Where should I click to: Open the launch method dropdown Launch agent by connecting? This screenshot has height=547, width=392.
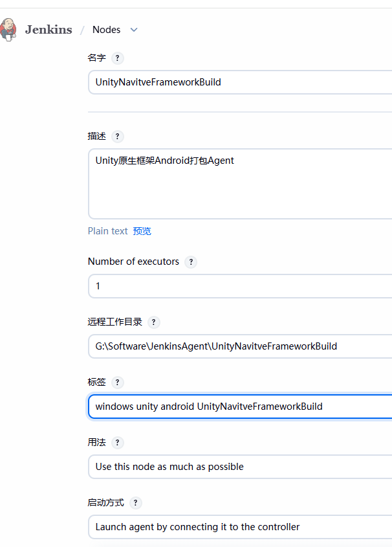pos(240,527)
